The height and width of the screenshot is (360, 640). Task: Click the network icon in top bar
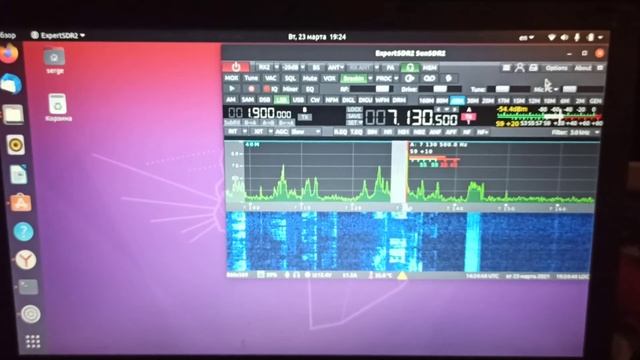click(x=551, y=38)
